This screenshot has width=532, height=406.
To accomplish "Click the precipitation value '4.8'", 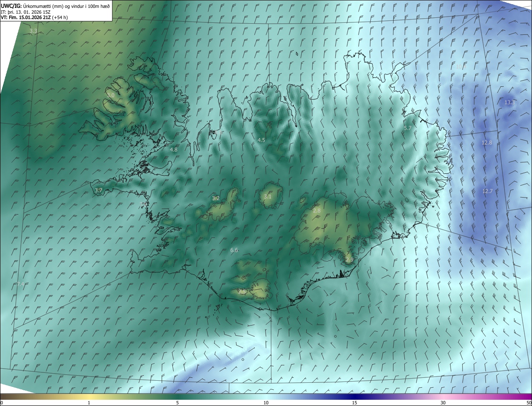I will 174,149.
